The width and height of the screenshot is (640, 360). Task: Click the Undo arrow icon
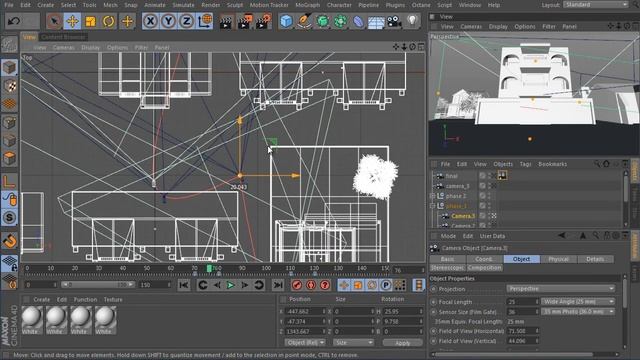point(14,21)
